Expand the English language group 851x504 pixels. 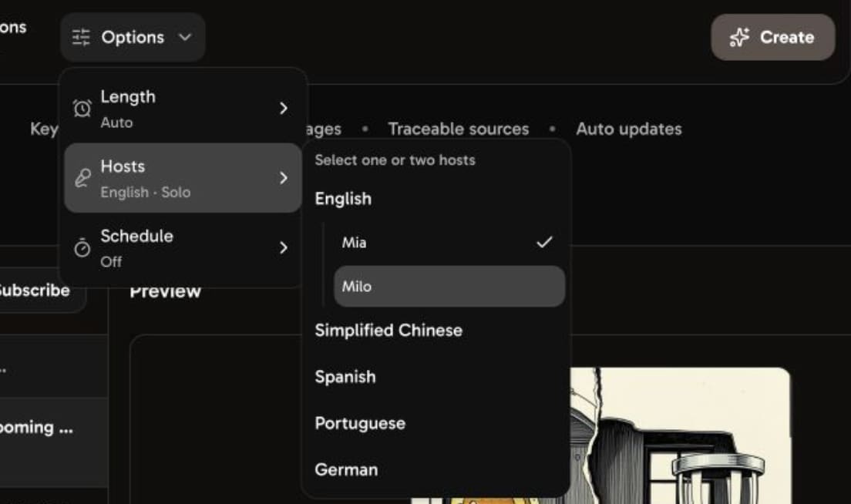[x=343, y=199]
